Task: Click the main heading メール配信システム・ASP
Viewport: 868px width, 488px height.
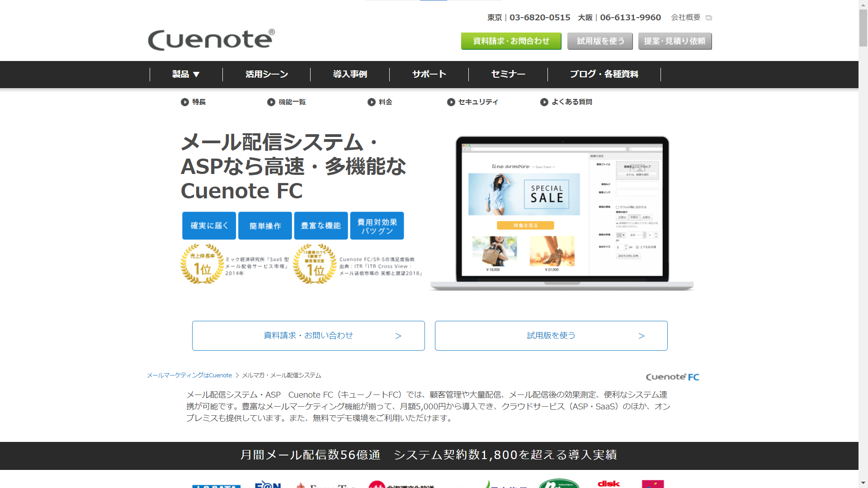Action: tap(293, 166)
